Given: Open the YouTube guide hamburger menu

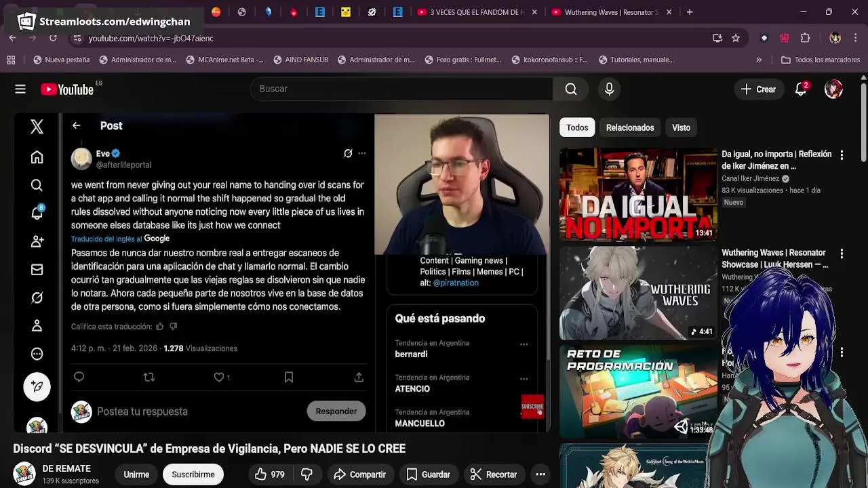Looking at the screenshot, I should pyautogui.click(x=20, y=89).
